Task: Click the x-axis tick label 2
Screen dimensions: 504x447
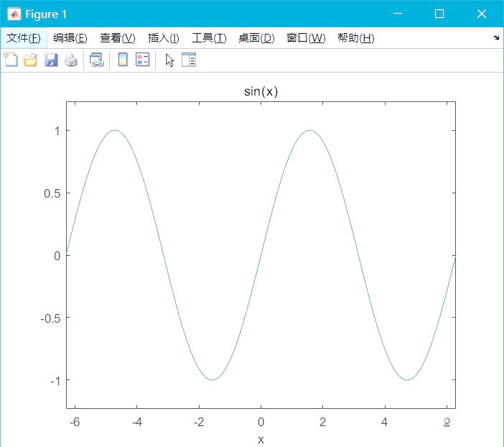Action: (x=322, y=422)
